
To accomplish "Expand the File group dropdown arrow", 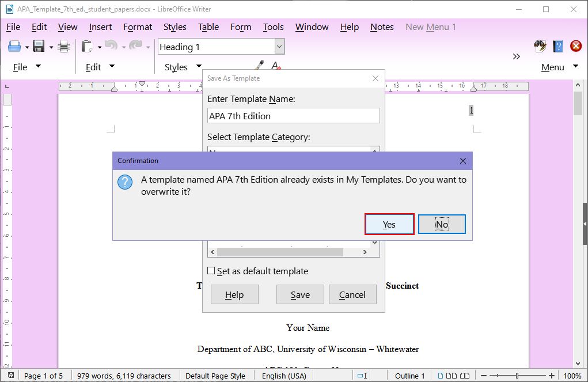I will (x=38, y=66).
